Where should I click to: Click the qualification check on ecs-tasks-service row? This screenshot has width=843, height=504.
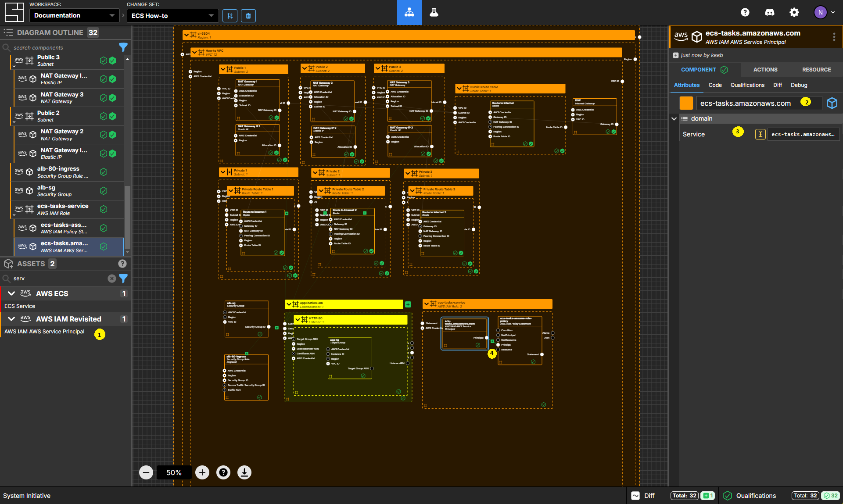coord(104,209)
